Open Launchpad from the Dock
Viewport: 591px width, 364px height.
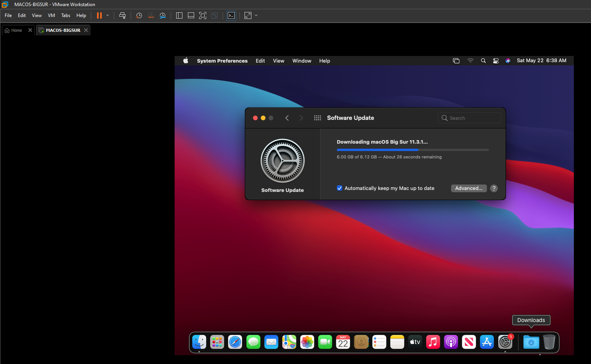coord(217,342)
